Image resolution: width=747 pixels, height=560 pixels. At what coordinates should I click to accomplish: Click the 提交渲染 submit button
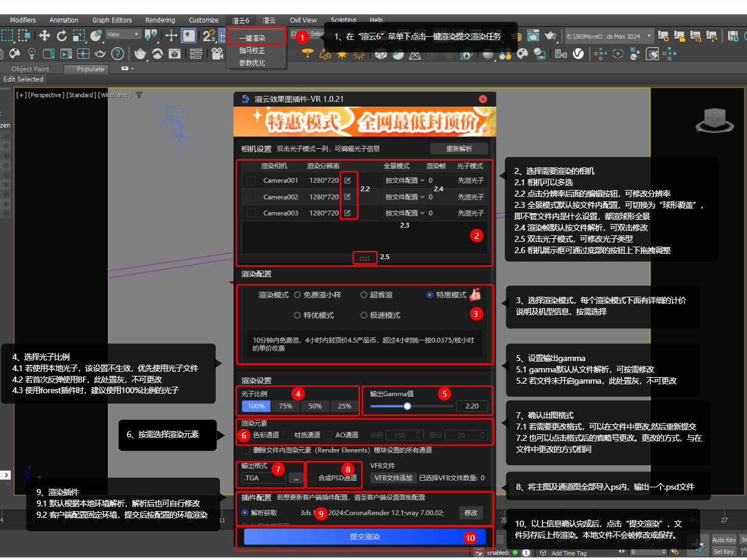tap(365, 537)
